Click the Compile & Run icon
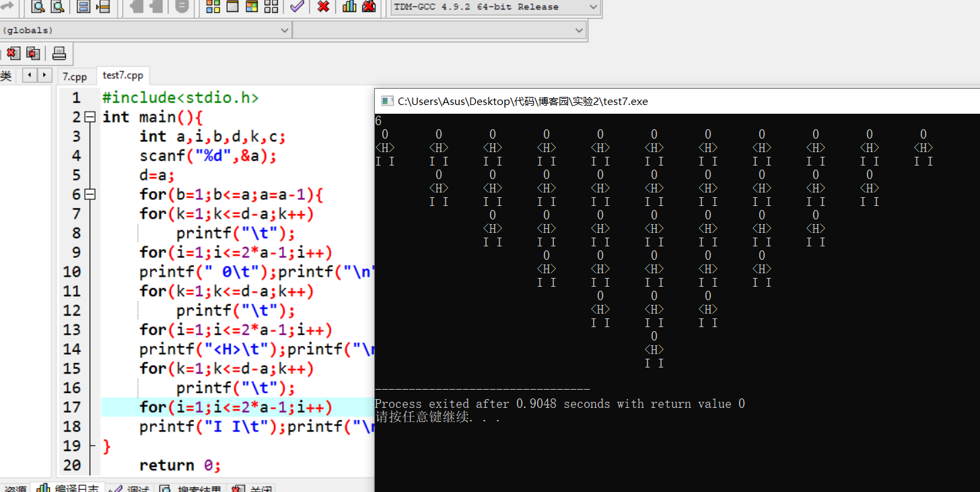The height and width of the screenshot is (492, 980). 252,7
